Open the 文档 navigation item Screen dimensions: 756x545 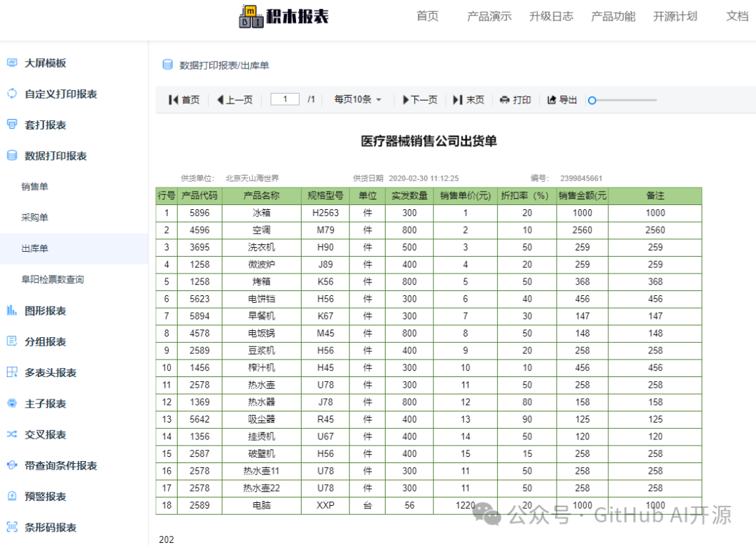(737, 16)
